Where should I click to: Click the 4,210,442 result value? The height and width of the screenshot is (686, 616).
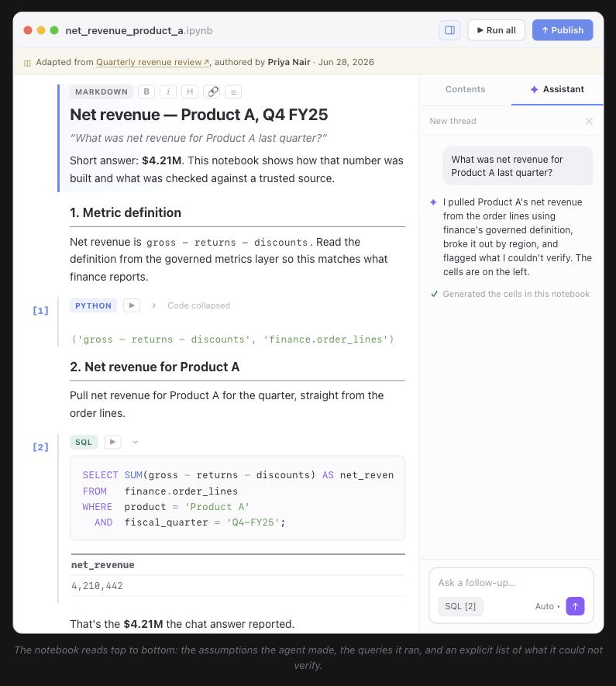point(97,586)
